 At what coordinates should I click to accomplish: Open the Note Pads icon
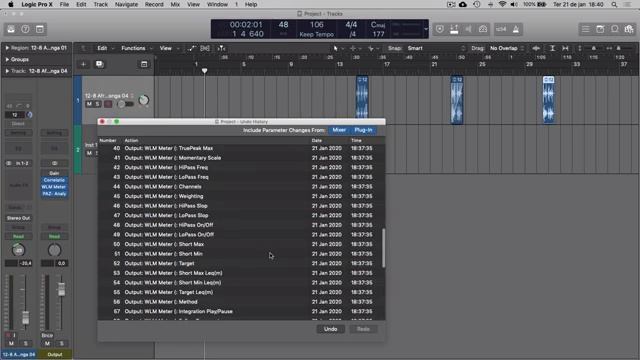click(x=600, y=29)
